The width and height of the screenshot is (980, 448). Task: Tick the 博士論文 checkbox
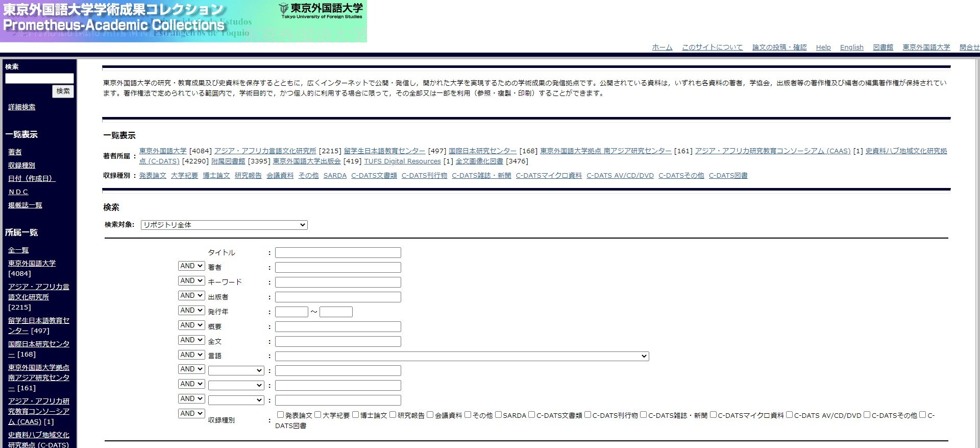tap(355, 415)
